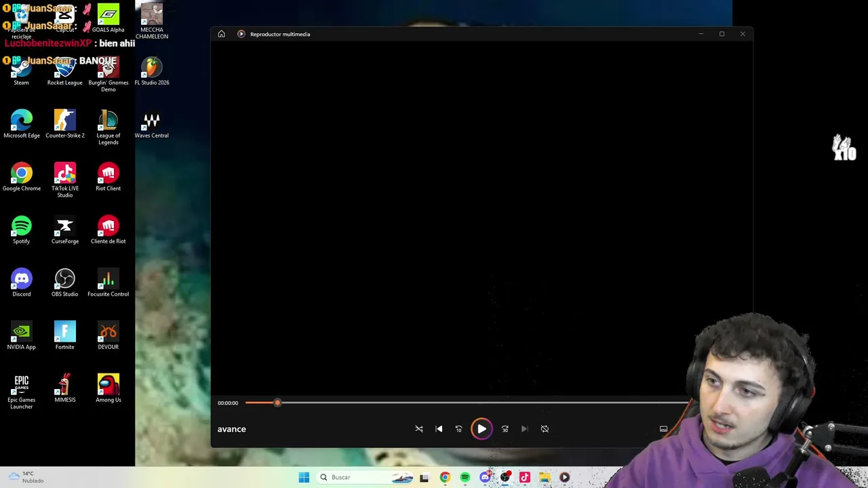Open File Explorer from the taskbar
Image resolution: width=868 pixels, height=488 pixels.
point(545,477)
